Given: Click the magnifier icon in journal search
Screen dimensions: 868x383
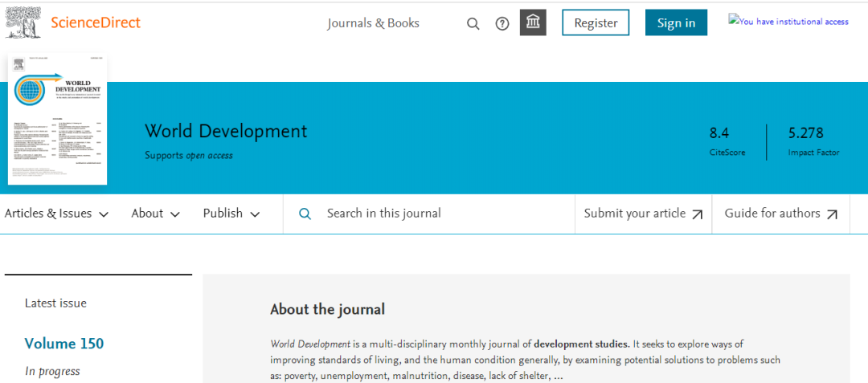Looking at the screenshot, I should click(x=305, y=214).
